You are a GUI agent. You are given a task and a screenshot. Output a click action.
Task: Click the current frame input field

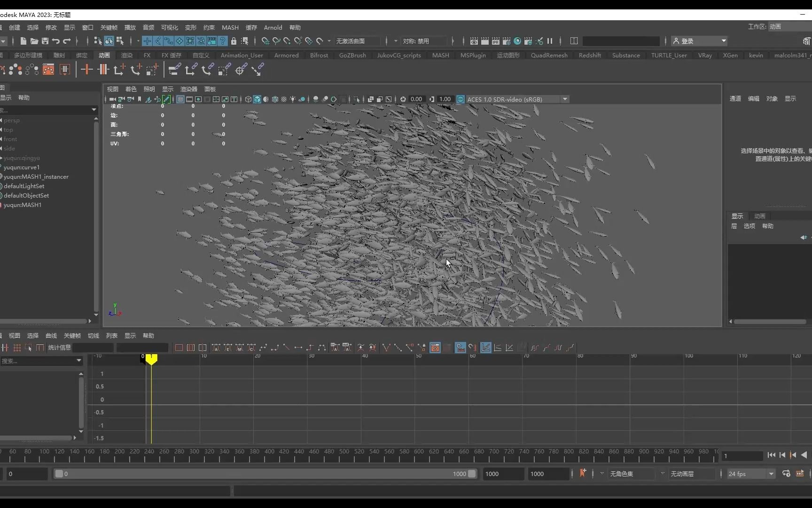742,455
